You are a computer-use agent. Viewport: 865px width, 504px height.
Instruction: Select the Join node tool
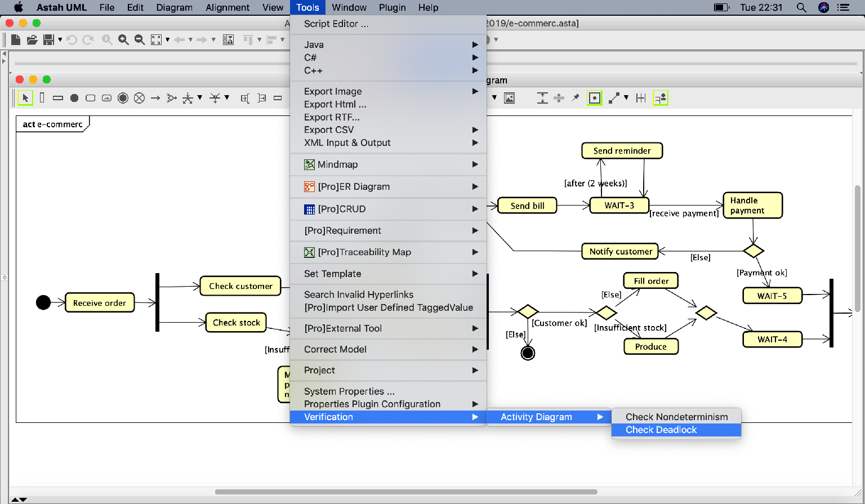215,98
